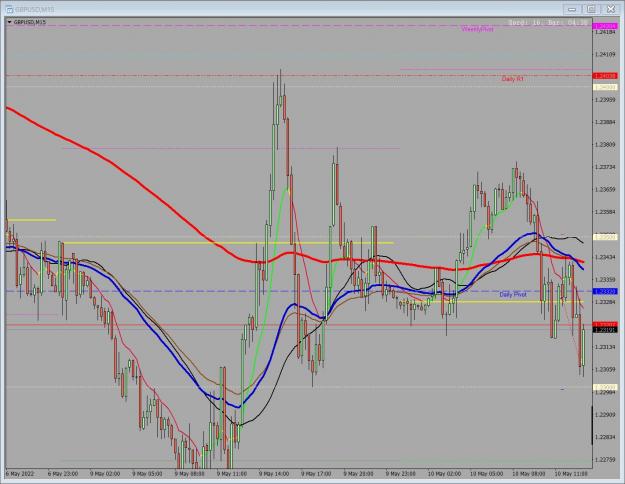Click the 9 May 08:00 time label
625x484 pixels.
(189, 474)
